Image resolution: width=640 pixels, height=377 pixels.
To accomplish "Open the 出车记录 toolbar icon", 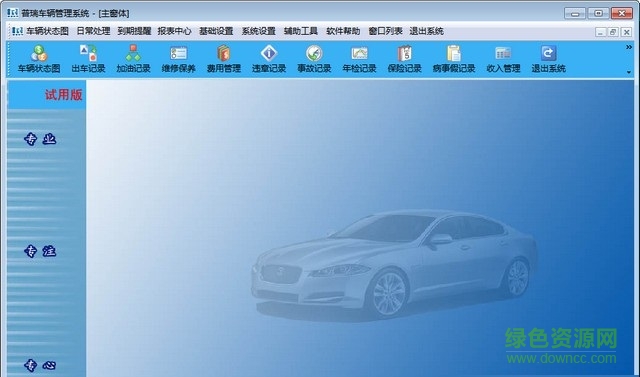I will pyautogui.click(x=88, y=59).
